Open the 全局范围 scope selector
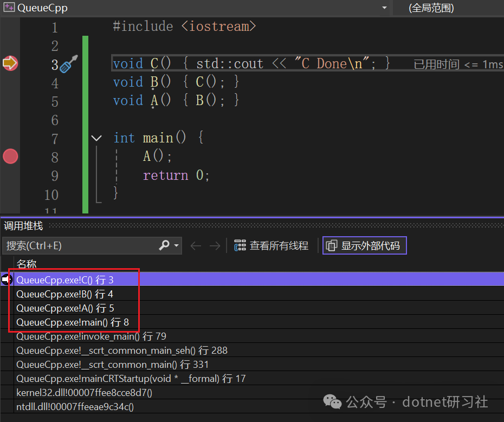 (431, 8)
